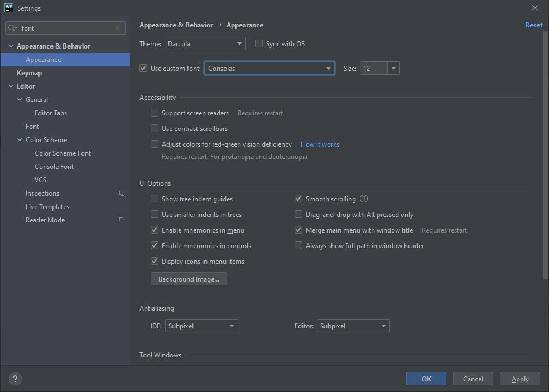Select Keymap in settings tree
This screenshot has width=549, height=392.
coord(29,73)
